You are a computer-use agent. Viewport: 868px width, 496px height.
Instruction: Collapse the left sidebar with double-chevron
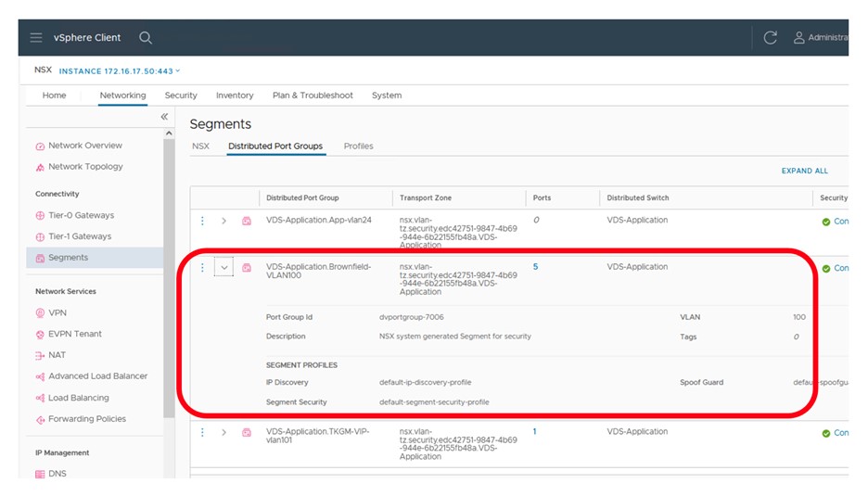164,117
